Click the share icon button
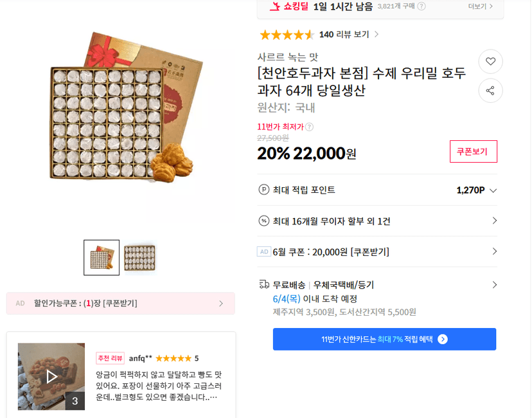The height and width of the screenshot is (418, 532). click(490, 91)
